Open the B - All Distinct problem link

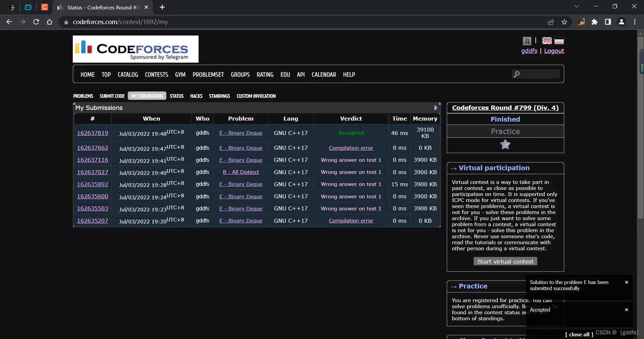pos(241,172)
